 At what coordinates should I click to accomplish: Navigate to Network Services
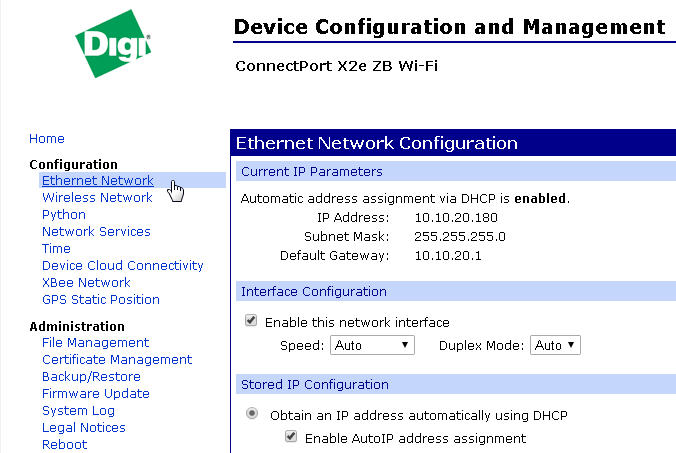[x=96, y=232]
